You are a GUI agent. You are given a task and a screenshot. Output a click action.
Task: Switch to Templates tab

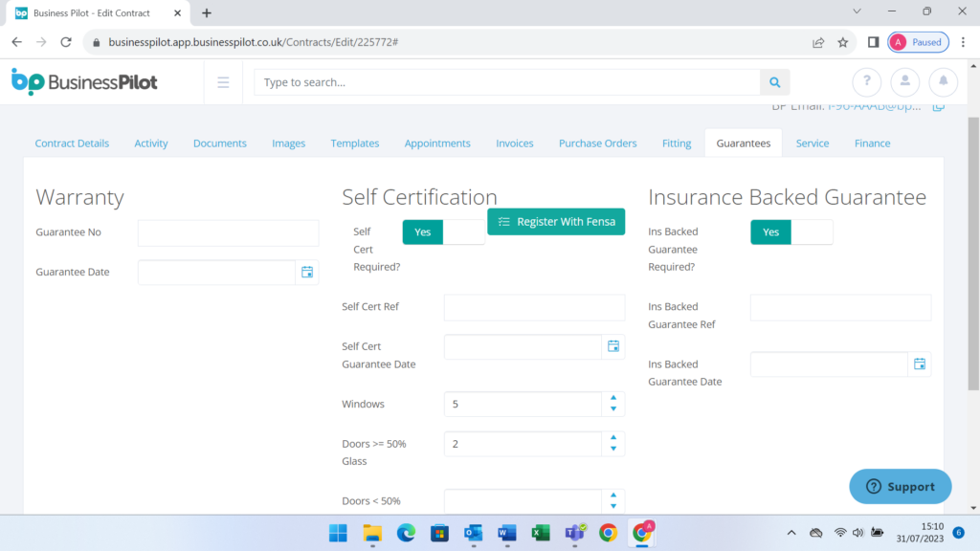coord(355,143)
